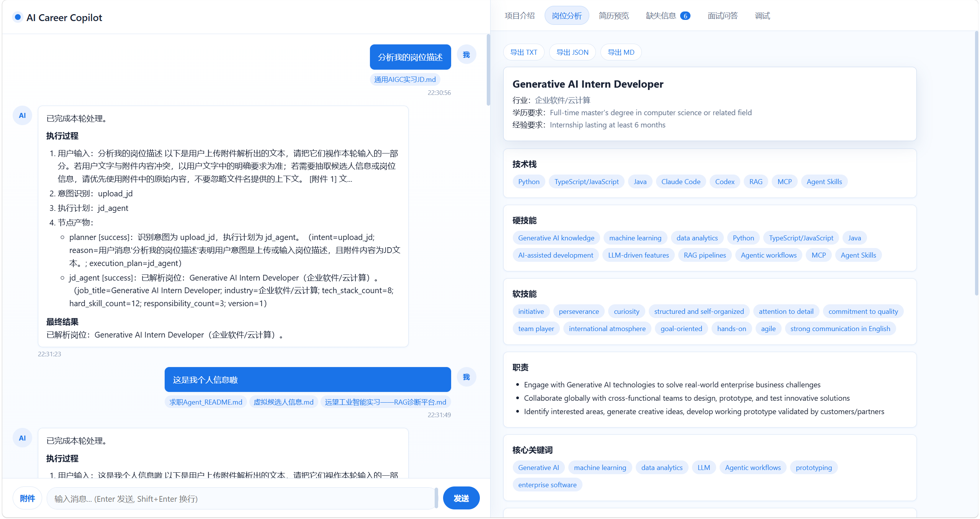Click the Generative AI knowledge tag

click(x=556, y=238)
